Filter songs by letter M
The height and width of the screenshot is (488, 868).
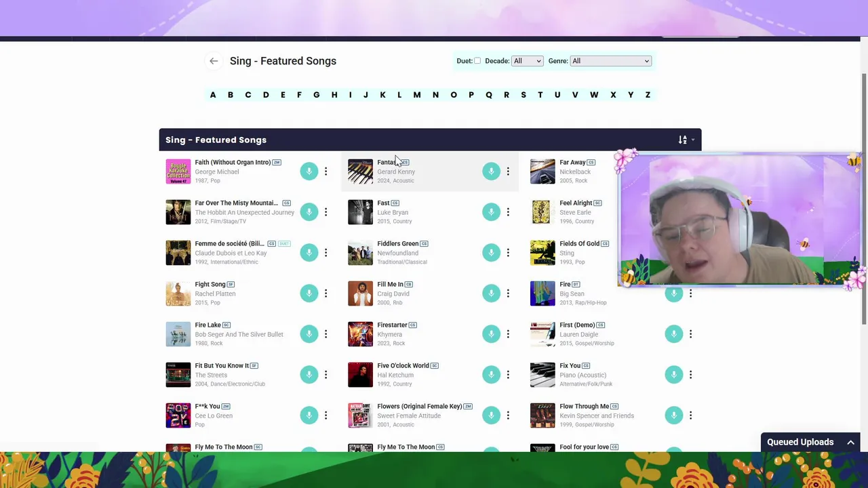417,95
